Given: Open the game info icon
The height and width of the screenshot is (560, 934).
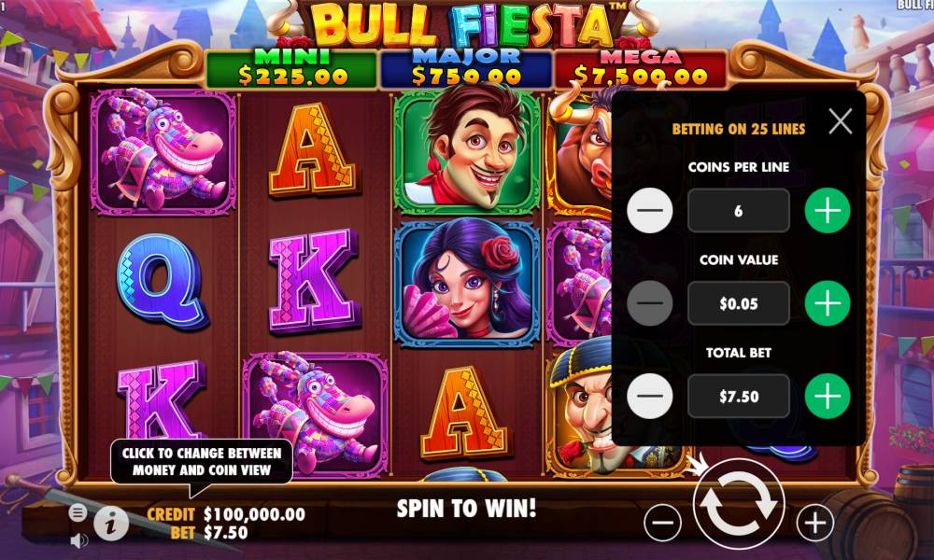Looking at the screenshot, I should pos(111,523).
